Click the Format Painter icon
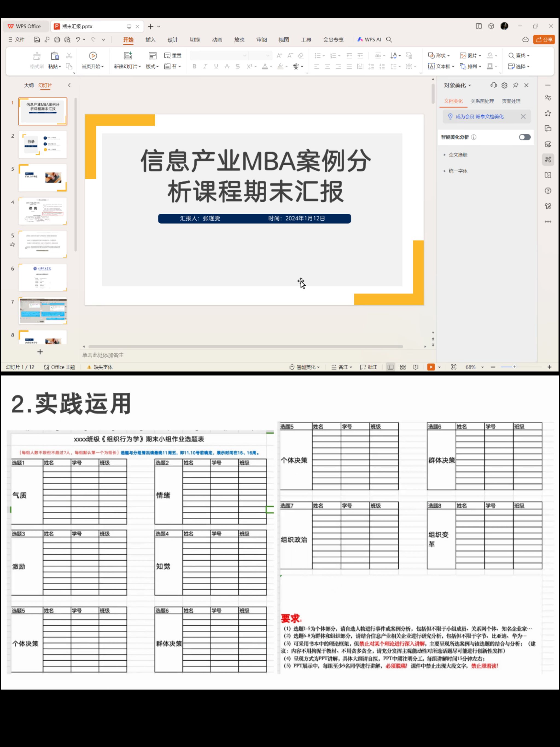560x747 pixels. [x=37, y=56]
